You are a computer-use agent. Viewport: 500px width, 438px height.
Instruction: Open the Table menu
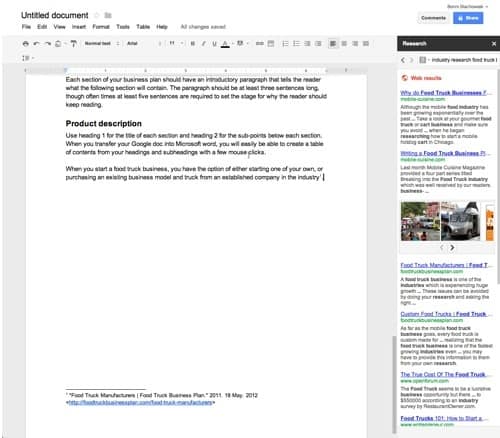click(143, 27)
